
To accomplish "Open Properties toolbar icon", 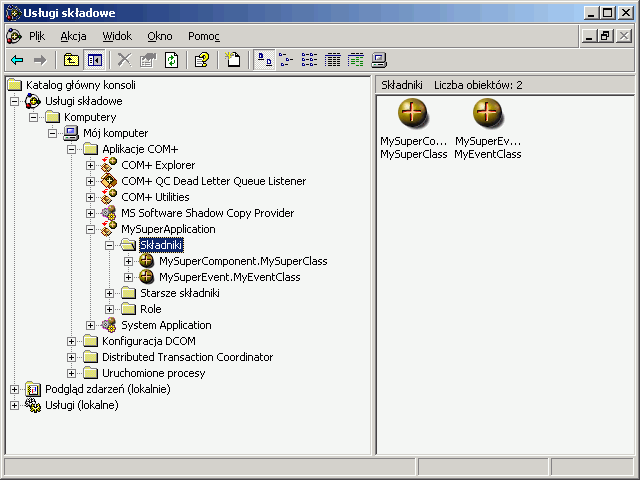I will coord(148,60).
